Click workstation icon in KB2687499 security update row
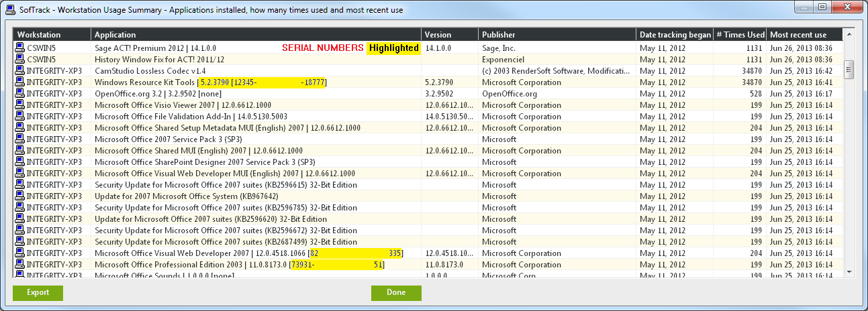The height and width of the screenshot is (311, 868). click(x=19, y=242)
